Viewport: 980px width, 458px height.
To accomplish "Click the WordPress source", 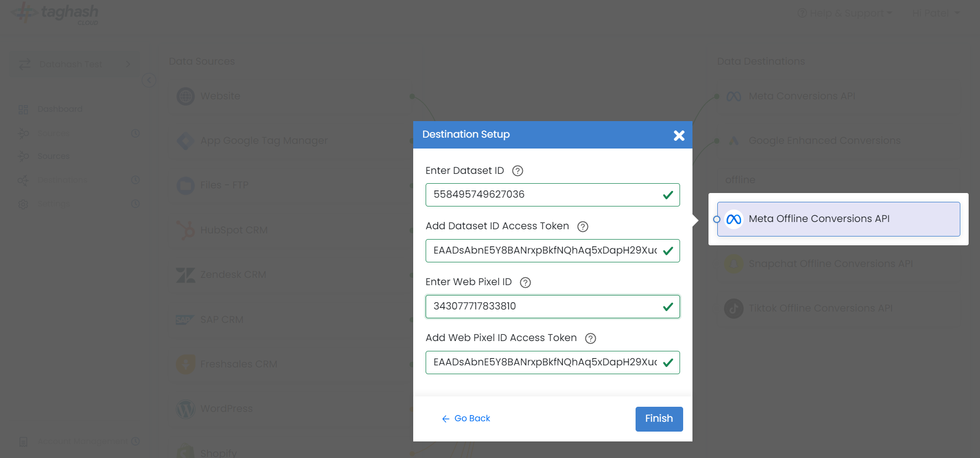I will [291, 409].
